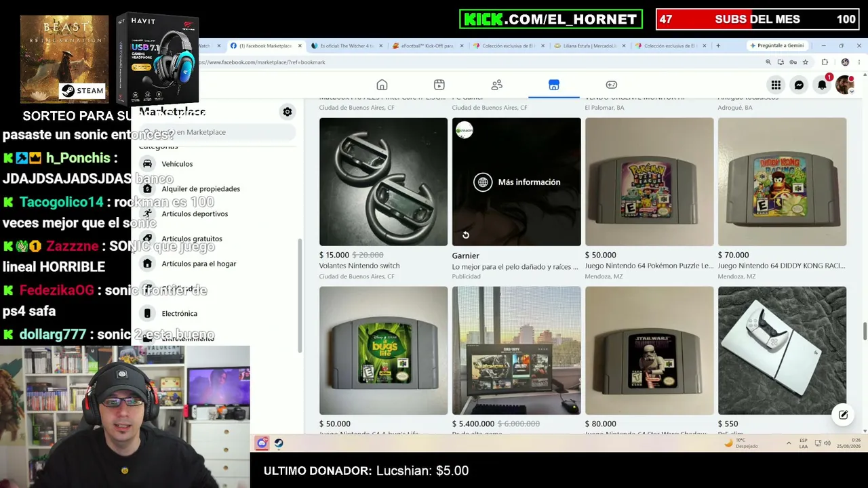Open the Facebook apps grid menu
This screenshot has height=488, width=868.
(x=776, y=85)
